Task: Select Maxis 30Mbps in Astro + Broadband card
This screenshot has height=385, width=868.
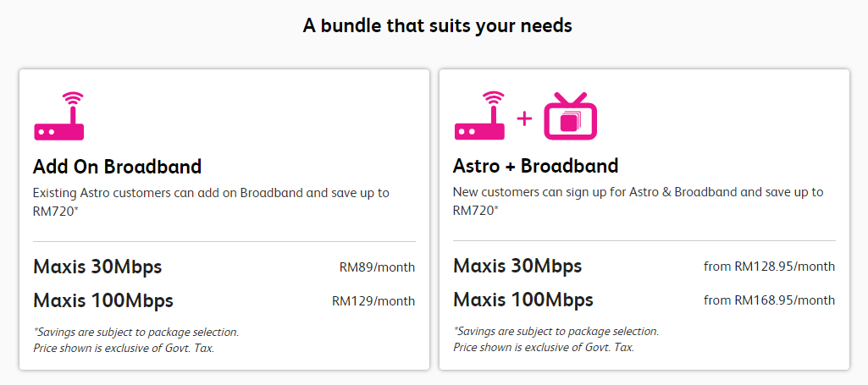Action: pyautogui.click(x=517, y=267)
